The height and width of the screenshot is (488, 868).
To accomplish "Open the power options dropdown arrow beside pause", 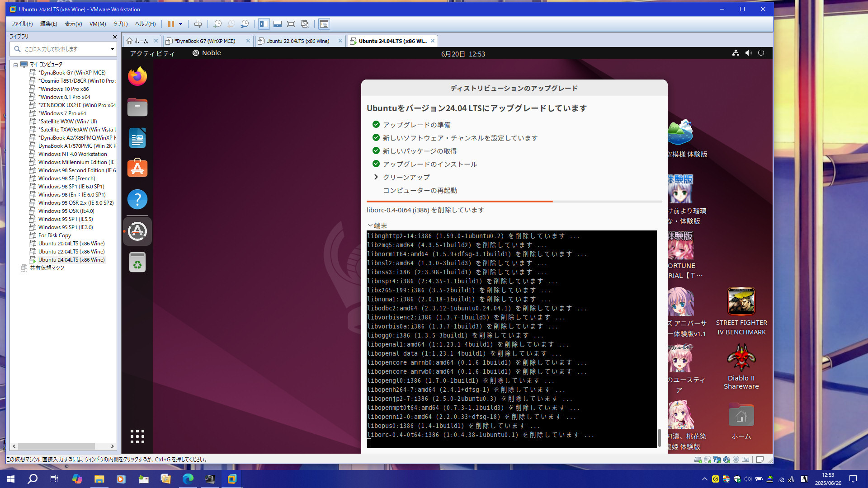I will tap(180, 24).
